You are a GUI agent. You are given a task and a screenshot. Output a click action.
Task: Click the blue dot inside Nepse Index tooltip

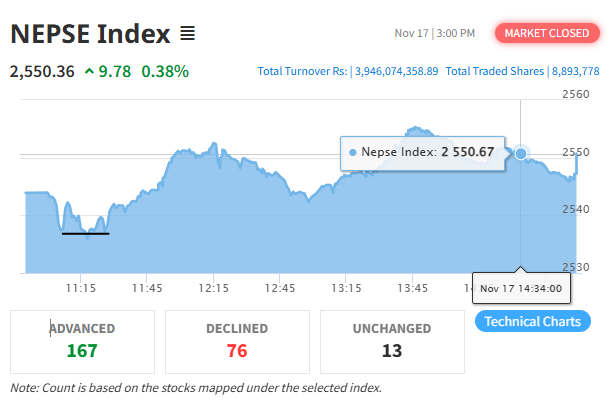[353, 152]
